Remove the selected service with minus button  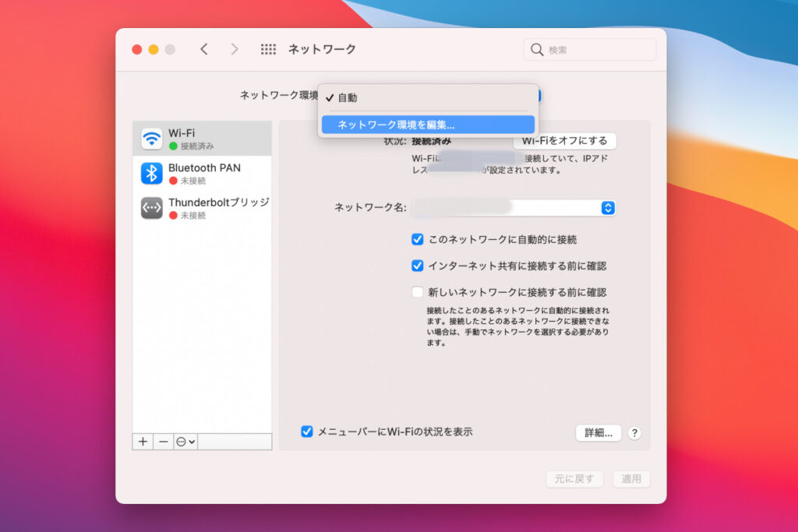[163, 442]
